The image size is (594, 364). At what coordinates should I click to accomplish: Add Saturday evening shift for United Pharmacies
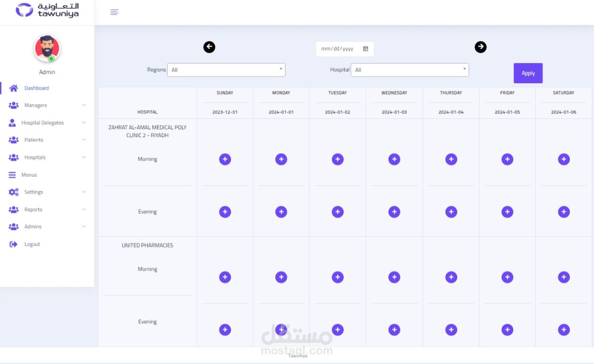coord(564,330)
